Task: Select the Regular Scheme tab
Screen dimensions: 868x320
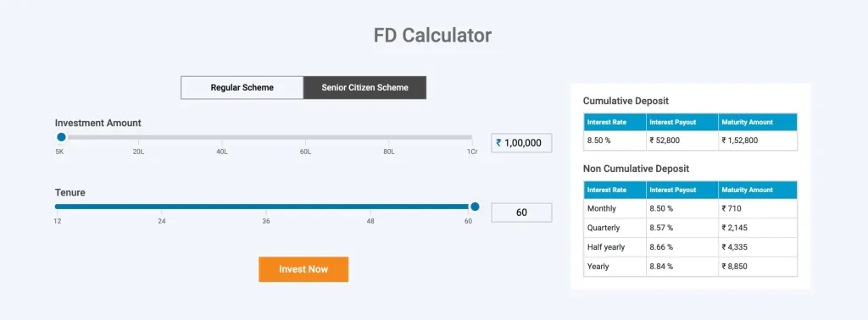Action: coord(242,87)
